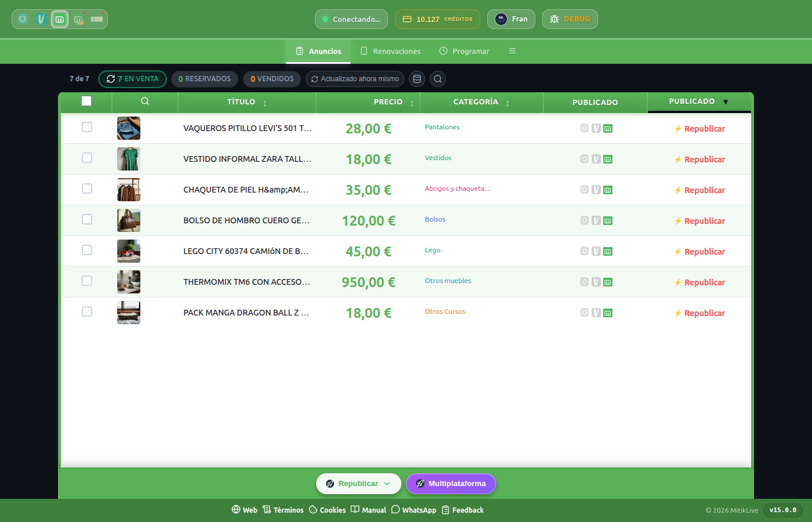Switch to the Renovaciones tab
Image resolution: width=812 pixels, height=522 pixels.
click(x=390, y=51)
